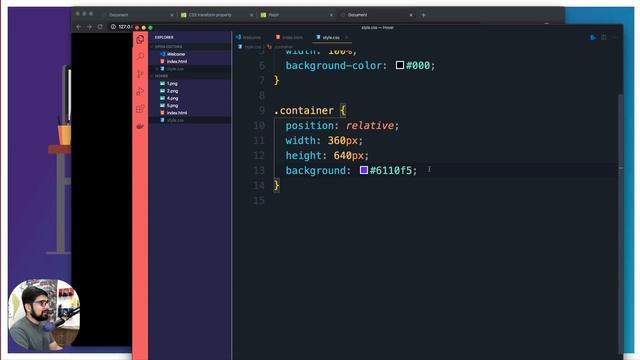Click the style.css breadcrumb item

coord(250,47)
